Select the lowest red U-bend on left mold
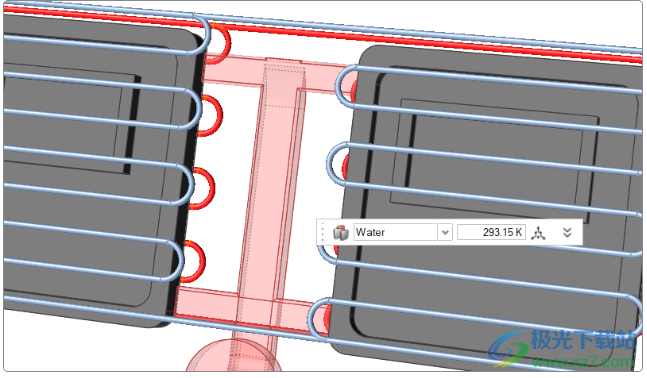This screenshot has width=647, height=378. coord(195,262)
